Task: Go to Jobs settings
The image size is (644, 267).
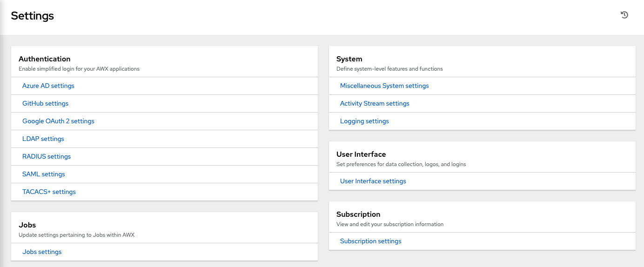Action: click(x=42, y=252)
